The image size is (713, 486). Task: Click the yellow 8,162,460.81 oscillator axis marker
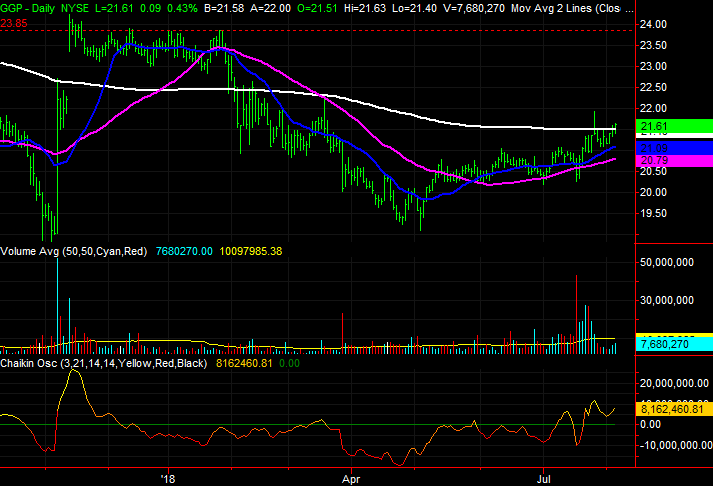point(674,409)
